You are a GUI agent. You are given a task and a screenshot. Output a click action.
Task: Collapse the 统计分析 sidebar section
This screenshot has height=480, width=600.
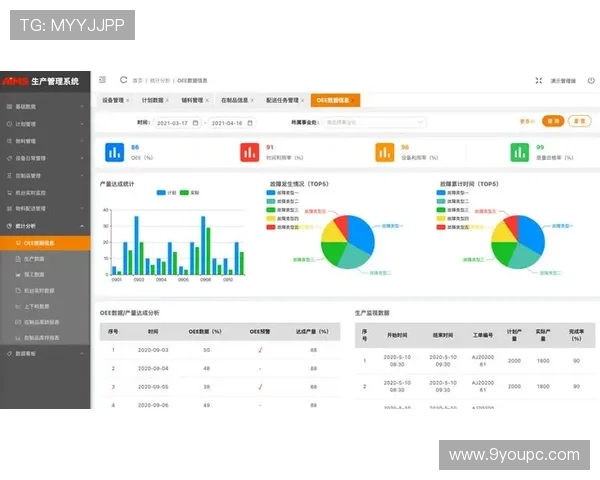45,226
